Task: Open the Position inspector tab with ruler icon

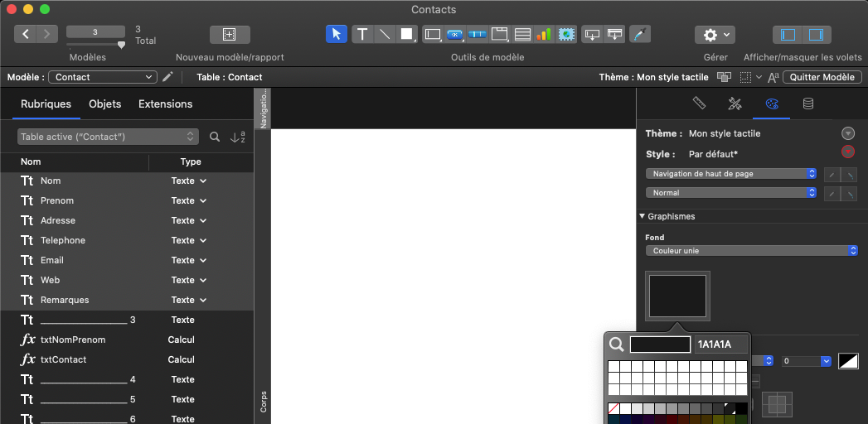Action: click(x=699, y=104)
